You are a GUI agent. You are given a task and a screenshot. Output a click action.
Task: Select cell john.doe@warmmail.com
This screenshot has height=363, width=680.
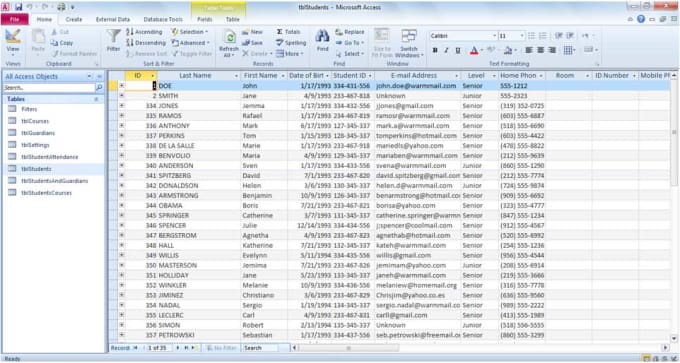pos(418,86)
